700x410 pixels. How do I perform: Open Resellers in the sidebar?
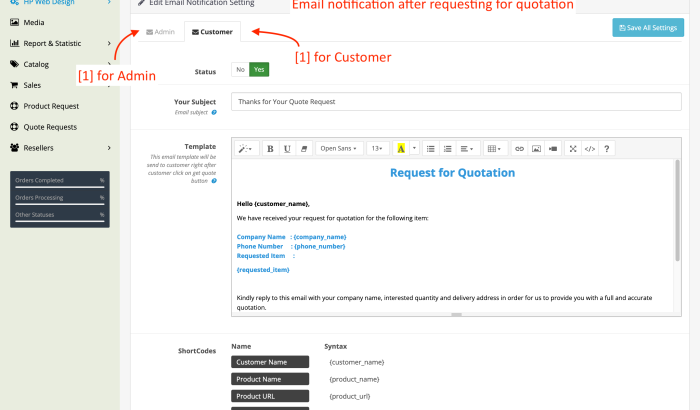pyautogui.click(x=38, y=148)
